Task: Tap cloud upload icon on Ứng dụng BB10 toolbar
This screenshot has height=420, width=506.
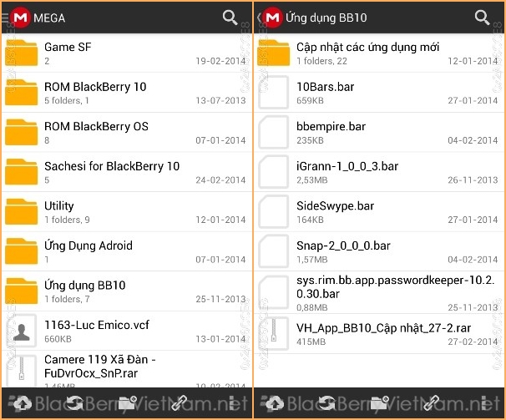Action: click(x=273, y=403)
